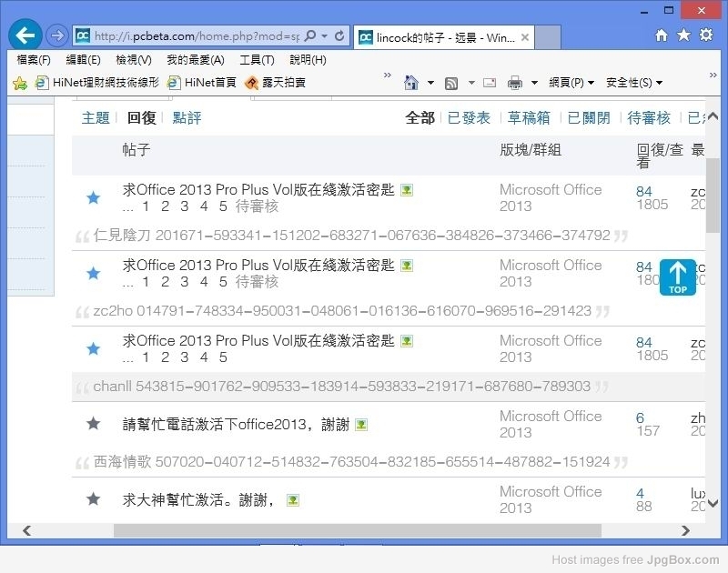Click the browser Back arrow button

[25, 35]
